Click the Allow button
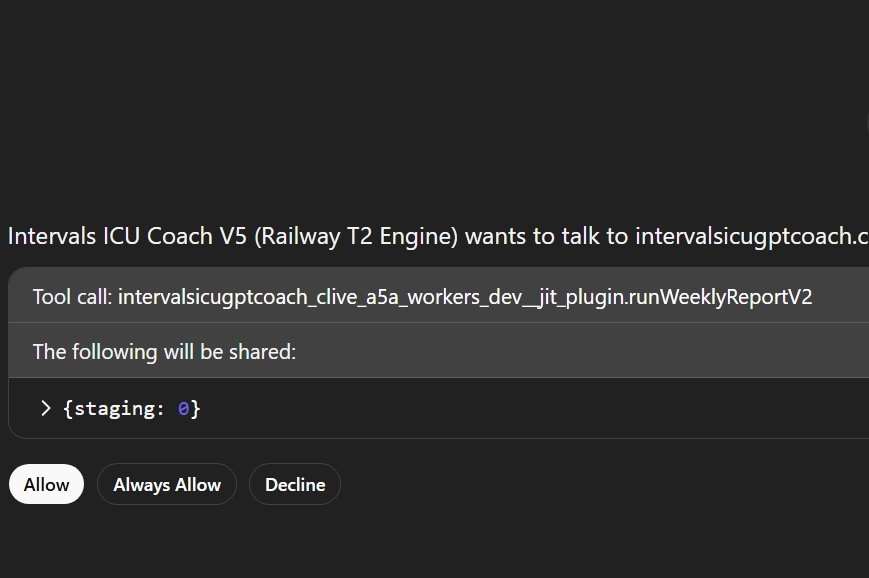 pyautogui.click(x=46, y=485)
